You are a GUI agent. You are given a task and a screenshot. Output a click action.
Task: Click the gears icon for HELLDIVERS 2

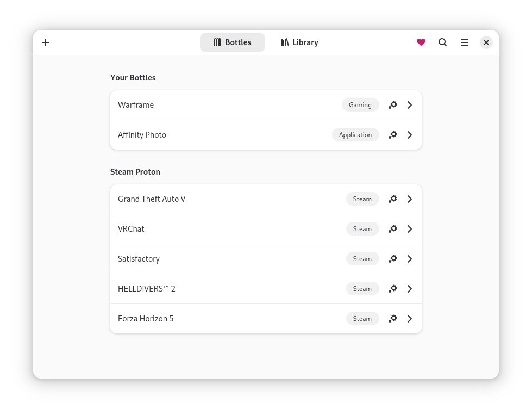tap(392, 289)
